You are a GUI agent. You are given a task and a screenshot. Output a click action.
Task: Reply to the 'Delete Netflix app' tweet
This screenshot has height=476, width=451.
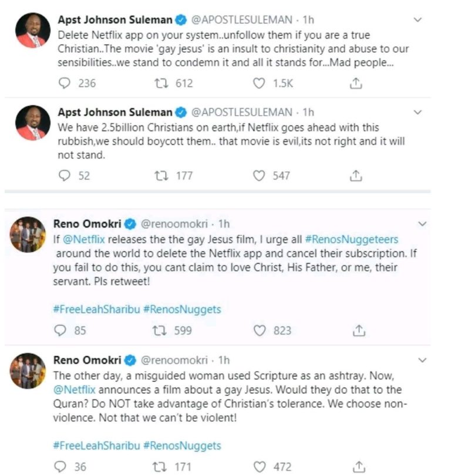click(66, 83)
